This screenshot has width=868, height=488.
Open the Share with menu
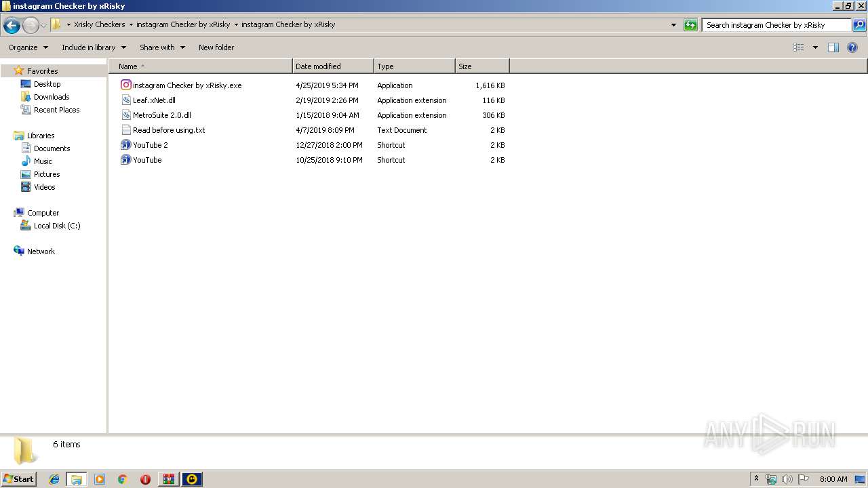point(162,47)
